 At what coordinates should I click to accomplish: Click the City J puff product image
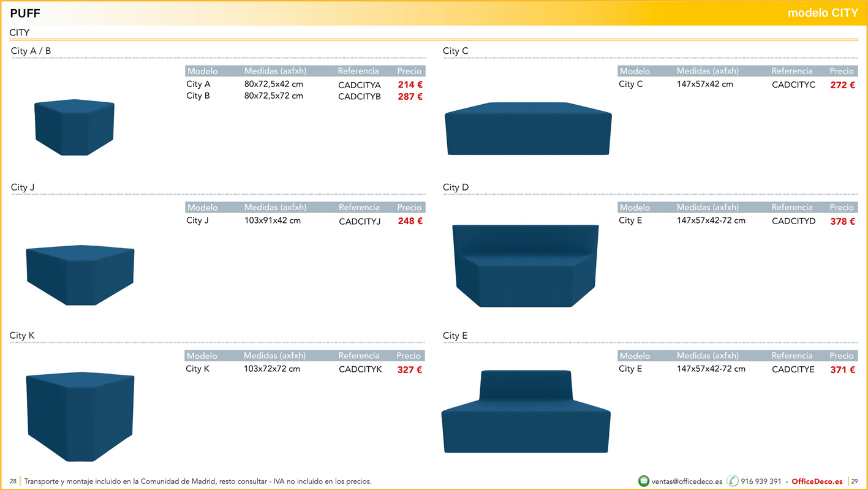[x=80, y=274]
